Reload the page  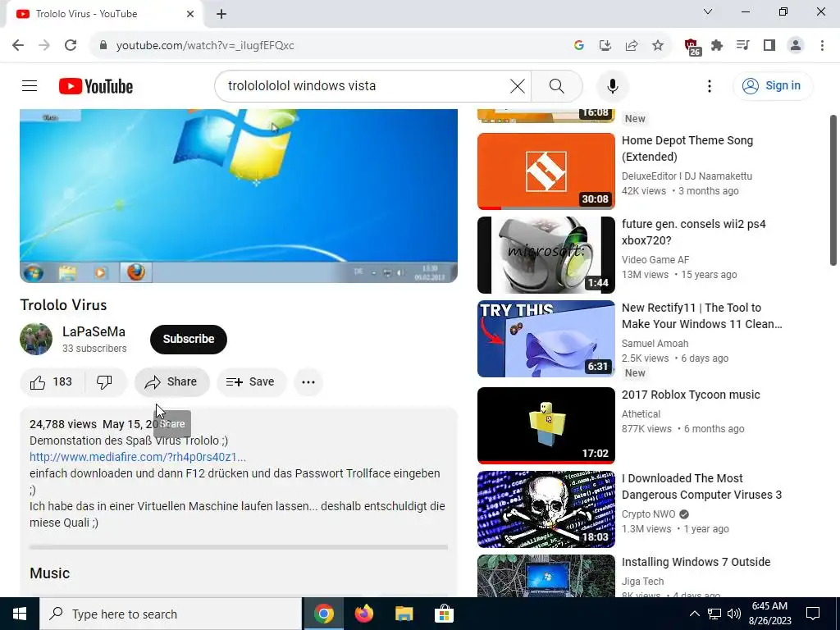71,46
